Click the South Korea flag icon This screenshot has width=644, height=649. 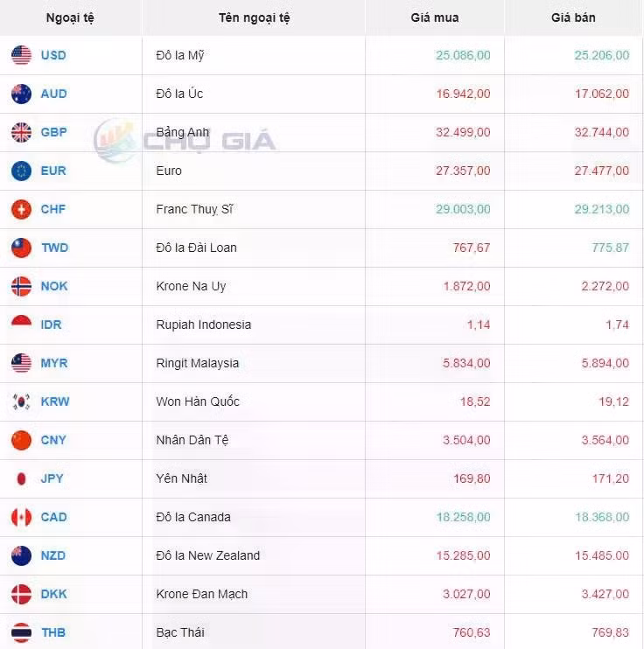point(22,401)
